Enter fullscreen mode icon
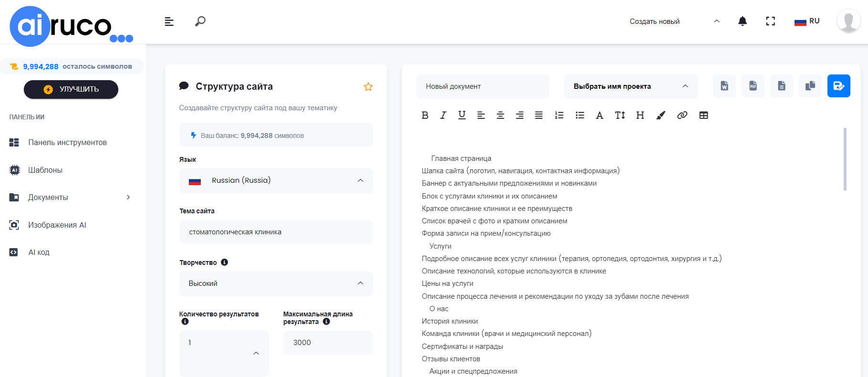The width and height of the screenshot is (868, 377). 771,21
